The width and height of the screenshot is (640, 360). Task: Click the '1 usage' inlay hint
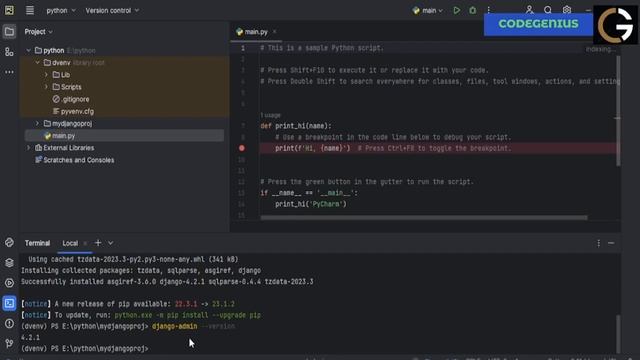click(x=271, y=116)
